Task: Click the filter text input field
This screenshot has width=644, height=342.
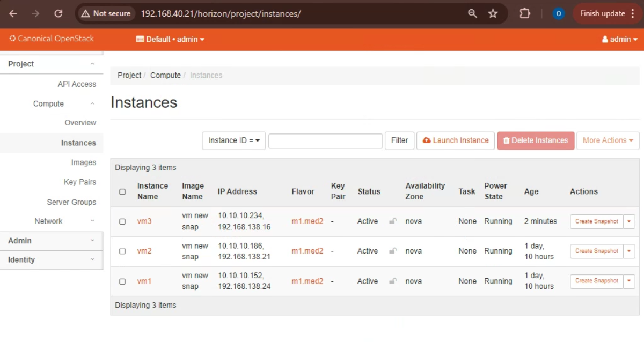Action: click(325, 141)
